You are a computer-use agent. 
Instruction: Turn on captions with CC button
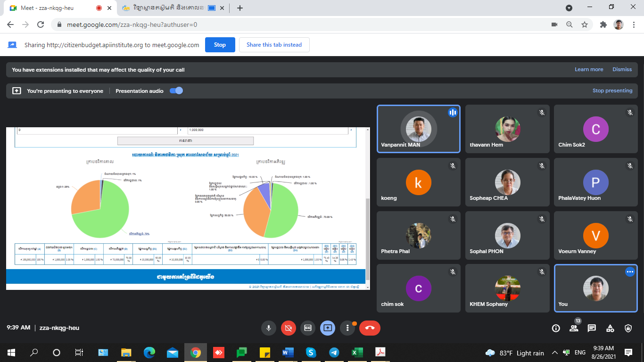coord(308,328)
